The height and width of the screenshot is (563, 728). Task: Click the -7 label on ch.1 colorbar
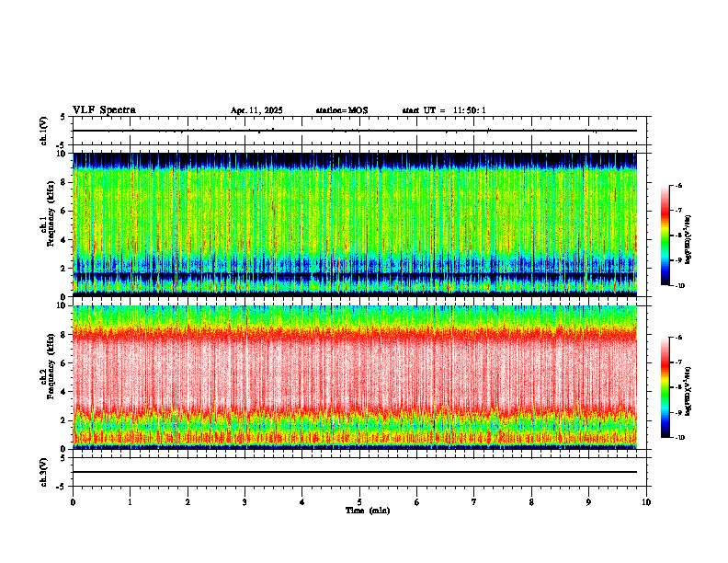point(678,211)
